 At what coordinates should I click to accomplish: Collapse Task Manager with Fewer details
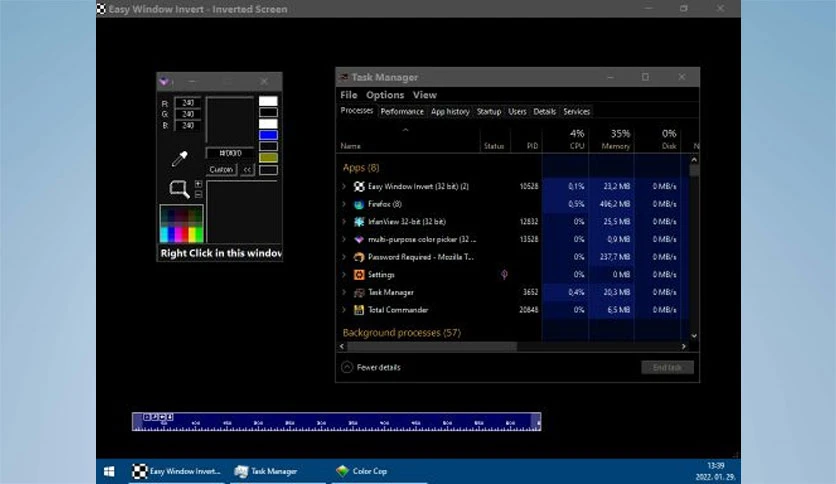coord(371,367)
